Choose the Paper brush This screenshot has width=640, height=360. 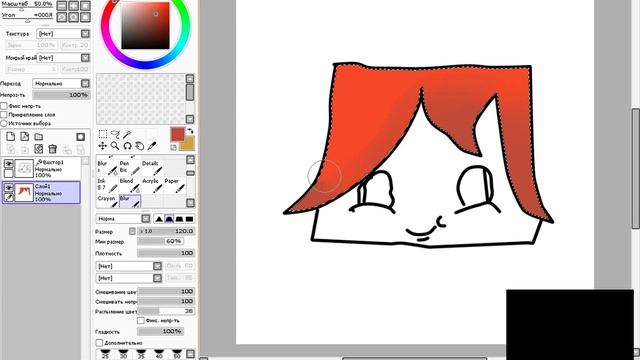[x=174, y=185]
